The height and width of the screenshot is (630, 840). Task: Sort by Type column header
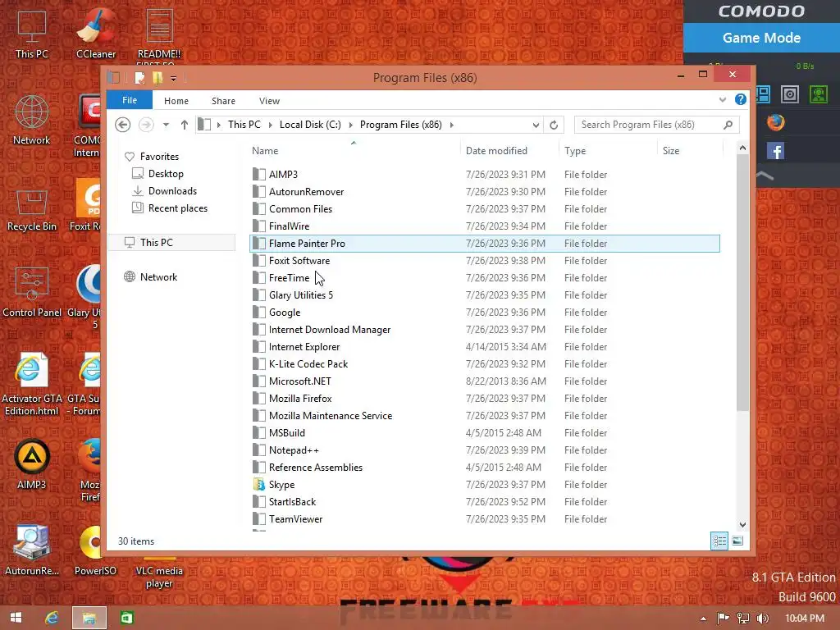coord(608,151)
